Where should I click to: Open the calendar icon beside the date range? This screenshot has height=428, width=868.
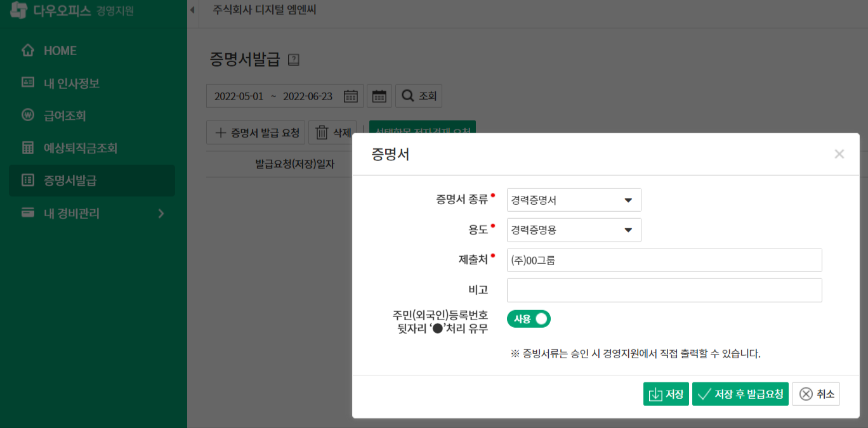[x=351, y=96]
